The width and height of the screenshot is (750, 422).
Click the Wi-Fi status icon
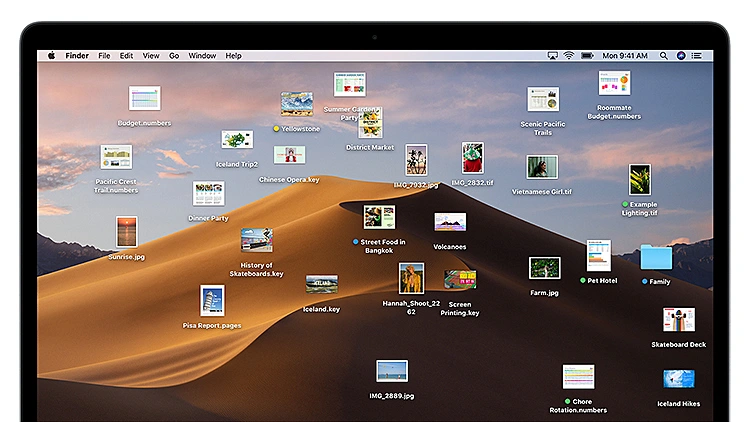[x=569, y=56]
